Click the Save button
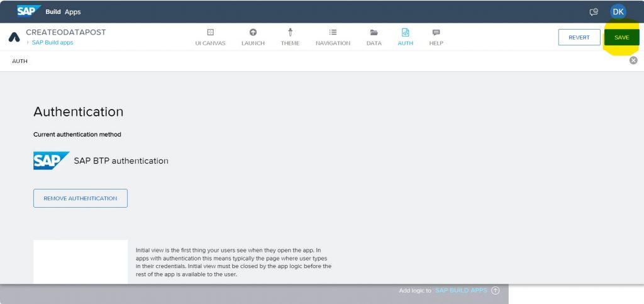 pyautogui.click(x=621, y=37)
